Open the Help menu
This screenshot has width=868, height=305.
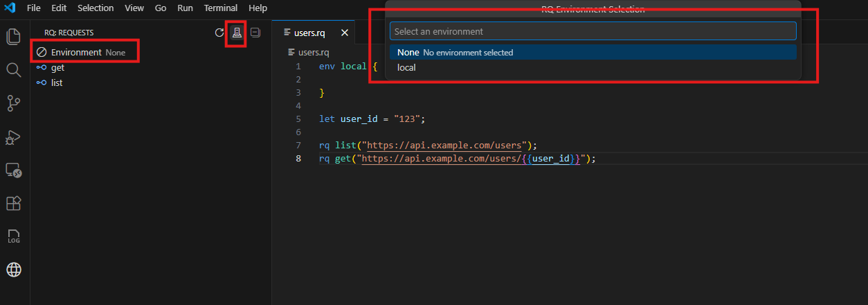point(257,8)
